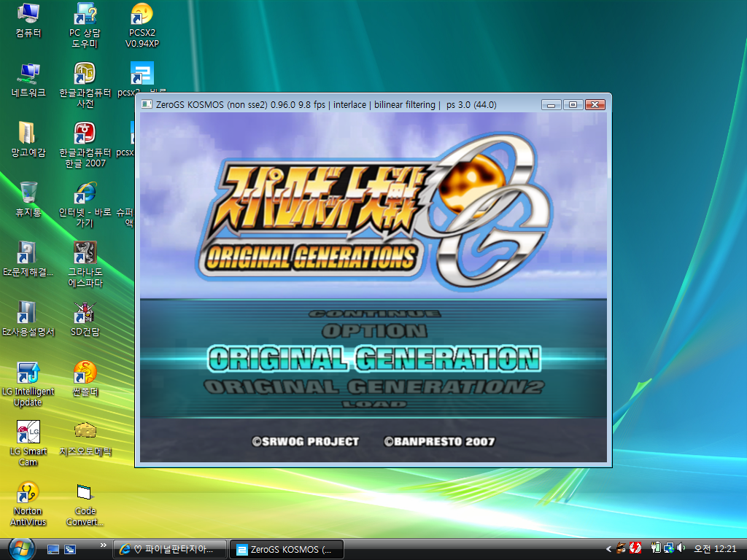Launch 한글과컴퓨터 한글 2007
Viewport: 747px width, 560px height.
click(x=85, y=145)
